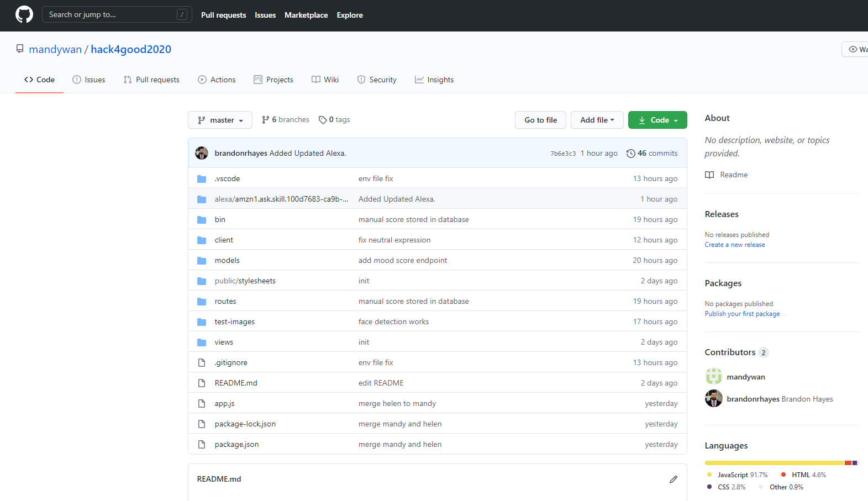The width and height of the screenshot is (868, 501).
Task: Open the Projects tab
Action: (273, 80)
